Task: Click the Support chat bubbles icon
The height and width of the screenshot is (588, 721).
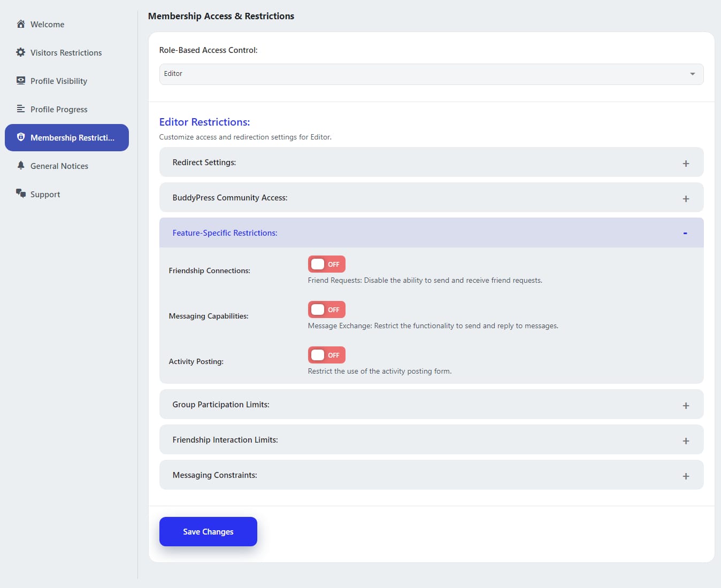Action: (21, 194)
